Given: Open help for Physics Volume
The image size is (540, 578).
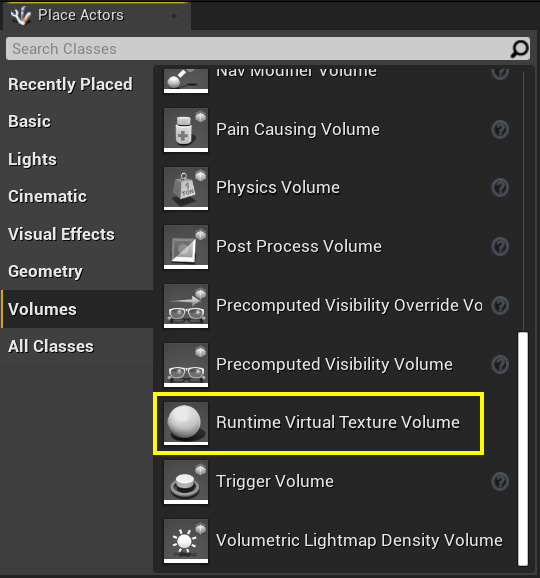Looking at the screenshot, I should click(500, 188).
